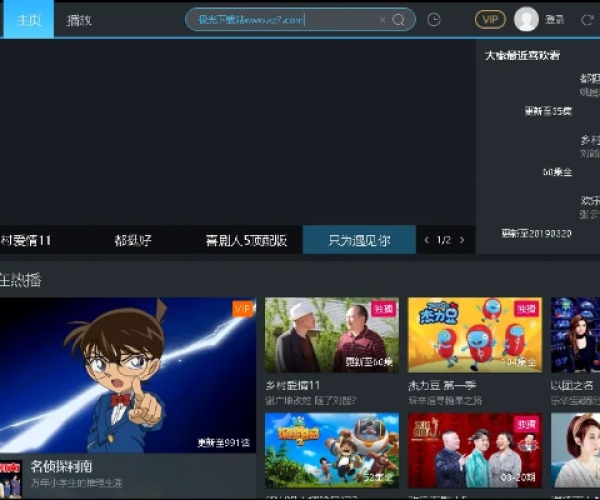Click the 杰力豆 第一季 title link
Screen dimensions: 600x500
[x=442, y=385]
